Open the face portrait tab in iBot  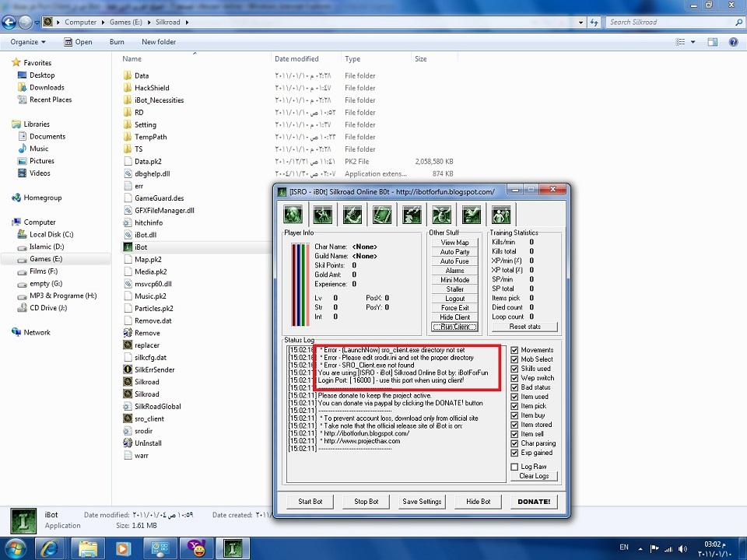(x=293, y=215)
